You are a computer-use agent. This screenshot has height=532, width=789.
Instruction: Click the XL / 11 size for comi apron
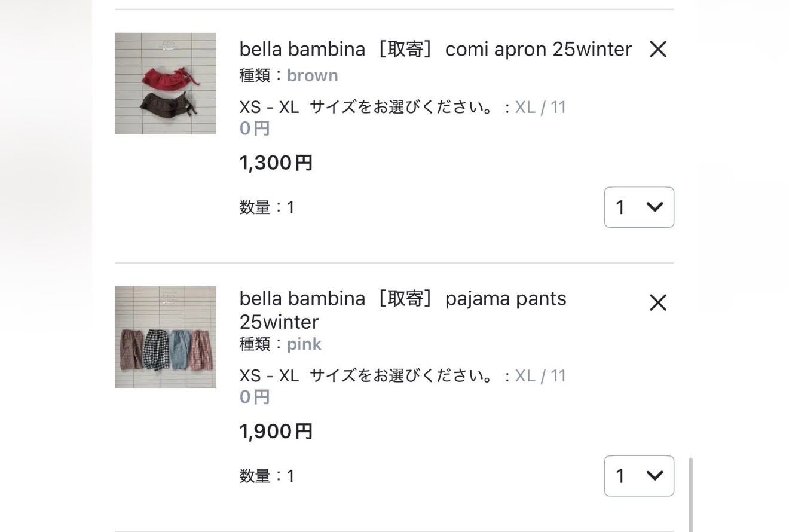point(540,108)
